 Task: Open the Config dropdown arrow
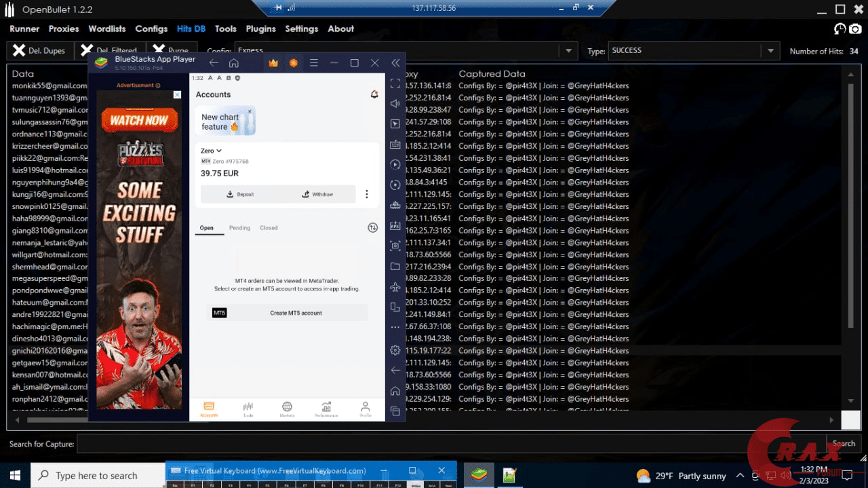(x=568, y=51)
